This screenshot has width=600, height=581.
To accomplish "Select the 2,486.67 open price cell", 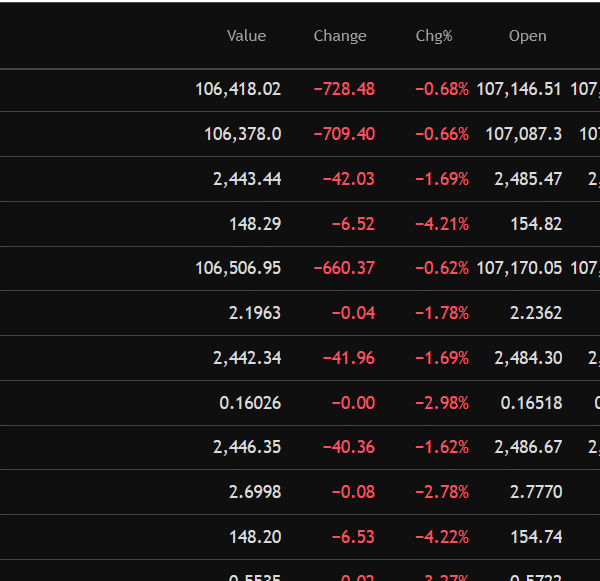I will pos(528,448).
